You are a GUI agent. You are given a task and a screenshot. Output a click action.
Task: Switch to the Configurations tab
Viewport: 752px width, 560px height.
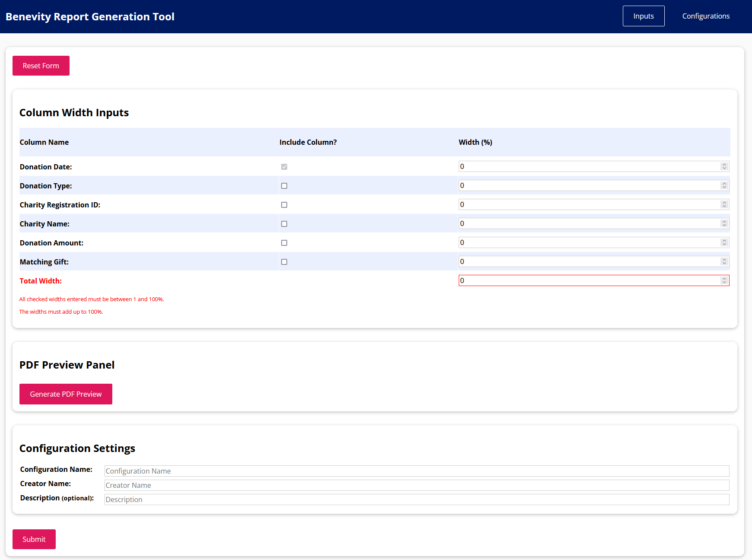pyautogui.click(x=706, y=16)
